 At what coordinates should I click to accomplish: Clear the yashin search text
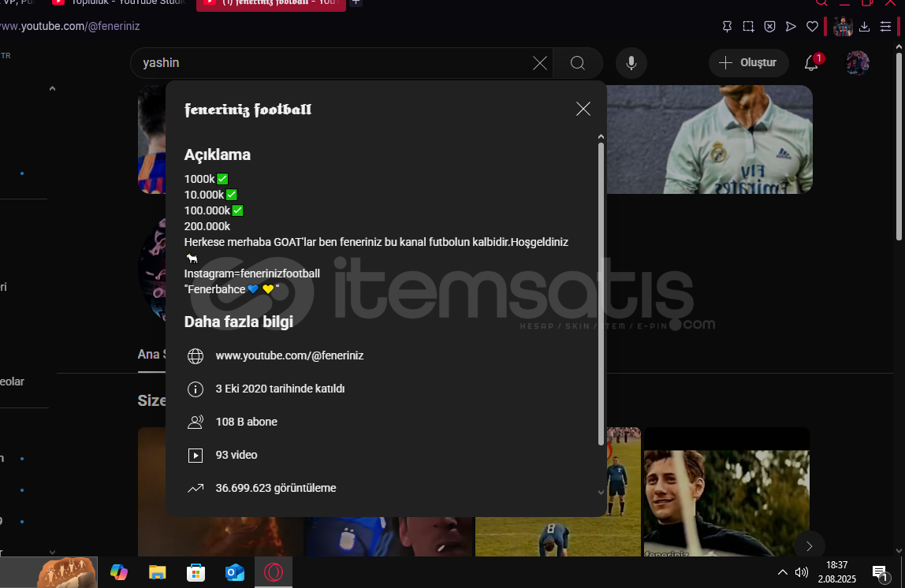[x=540, y=63]
